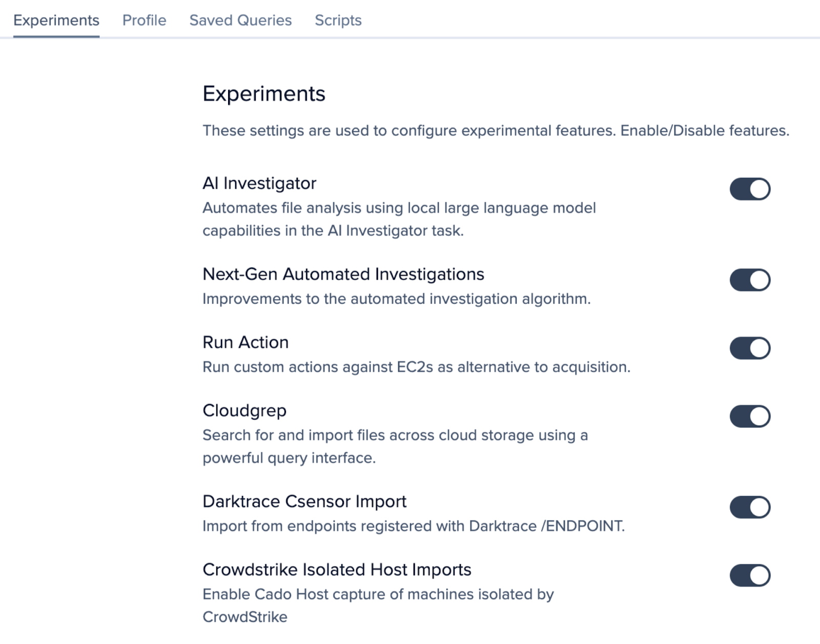The image size is (820, 644).
Task: Switch to the Saved Queries tab
Action: 240,20
